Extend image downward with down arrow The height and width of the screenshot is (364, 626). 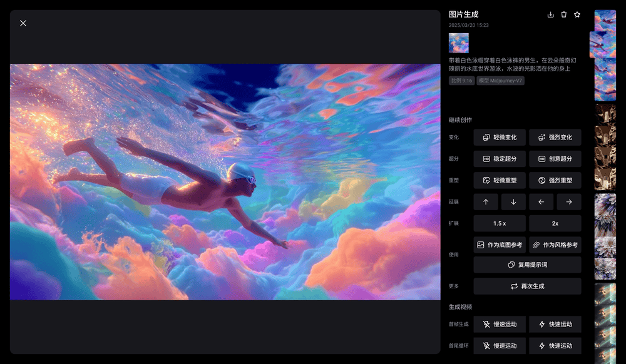click(x=513, y=202)
